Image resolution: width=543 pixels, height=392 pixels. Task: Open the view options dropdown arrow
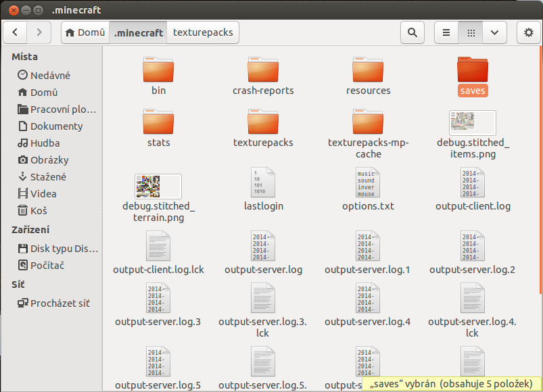pos(494,32)
